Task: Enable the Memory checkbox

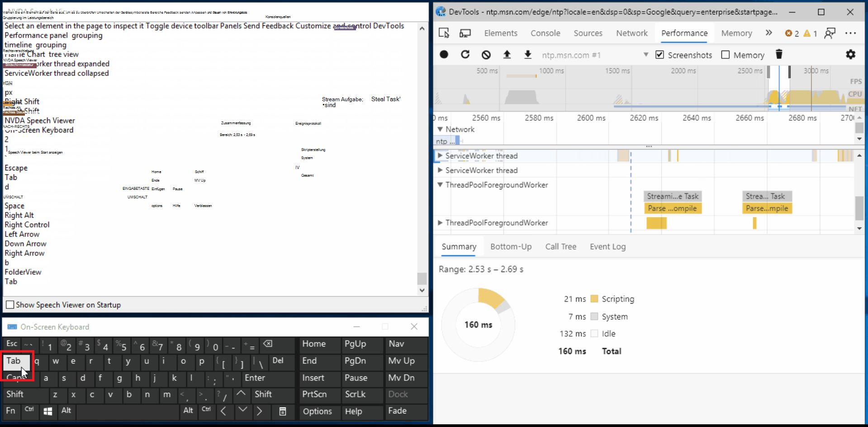Action: tap(725, 55)
